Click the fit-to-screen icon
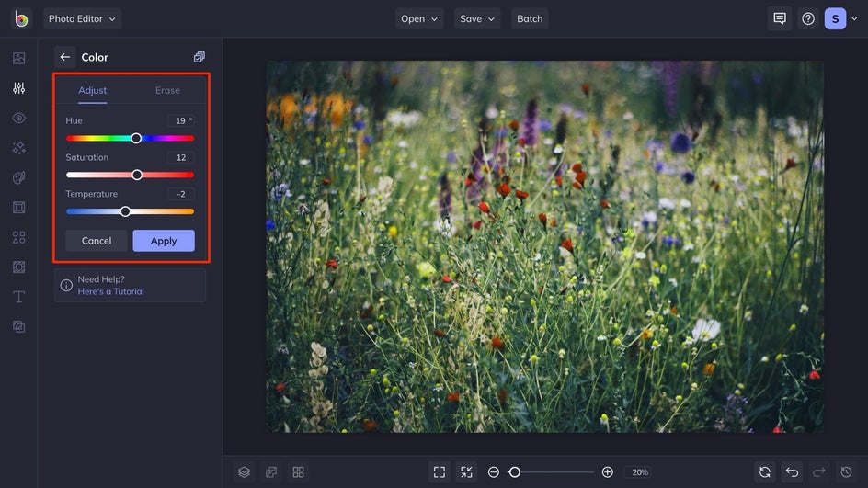868x488 pixels. 440,471
